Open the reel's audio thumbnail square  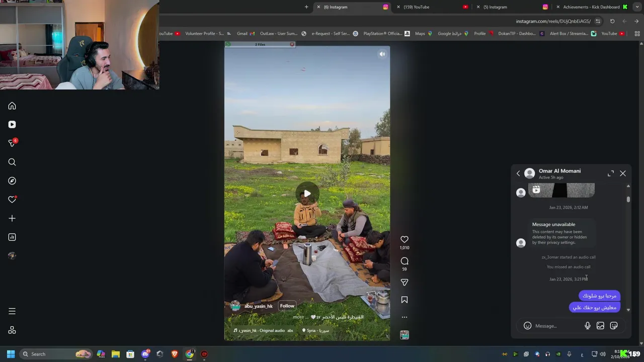[x=405, y=335]
